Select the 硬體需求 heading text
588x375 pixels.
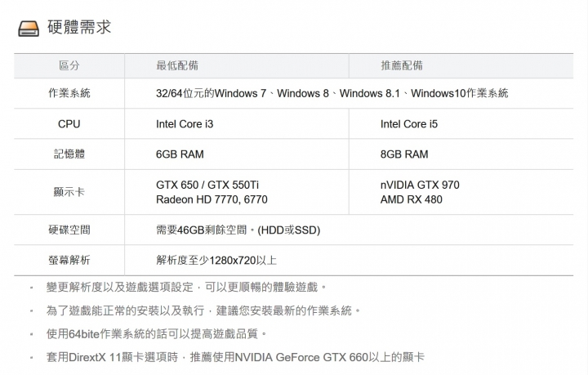79,28
